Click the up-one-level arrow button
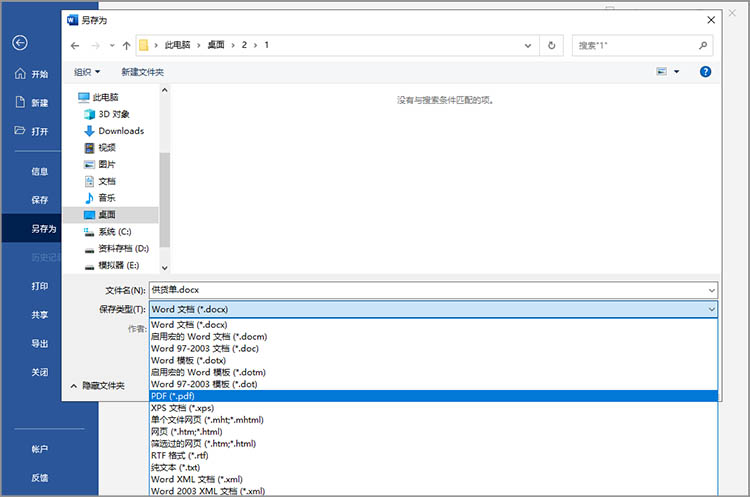This screenshot has width=750, height=497. 126,46
